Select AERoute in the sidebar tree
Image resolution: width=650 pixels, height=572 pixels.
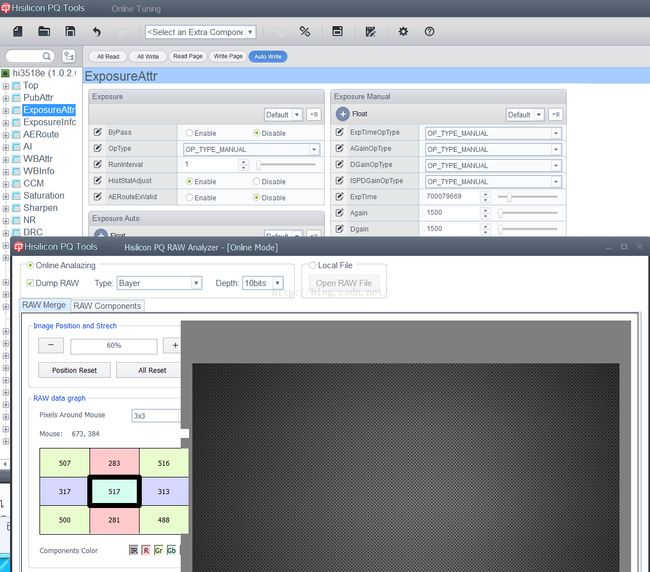(41, 134)
